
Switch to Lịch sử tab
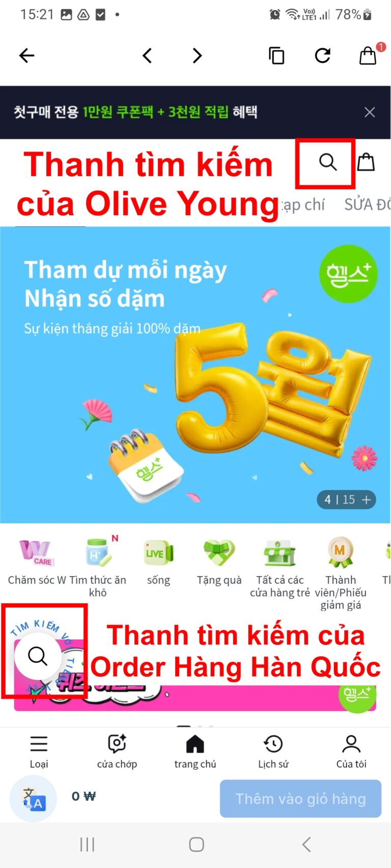[273, 752]
